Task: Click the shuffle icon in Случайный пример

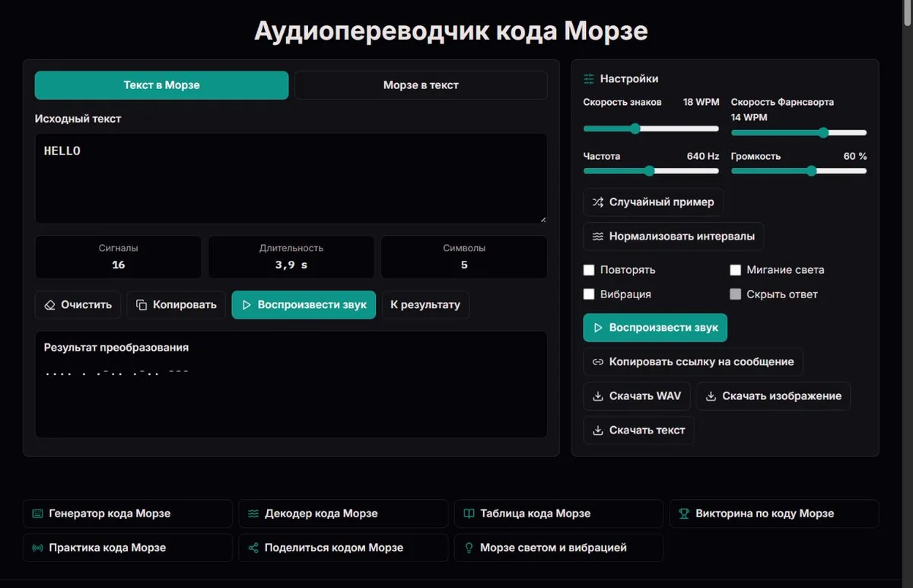Action: (x=598, y=202)
